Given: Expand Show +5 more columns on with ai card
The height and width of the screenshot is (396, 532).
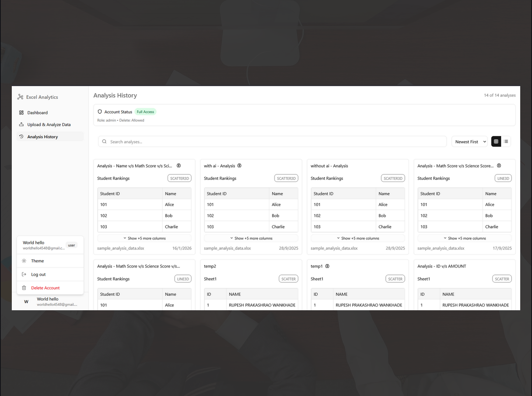Looking at the screenshot, I should click(x=251, y=238).
